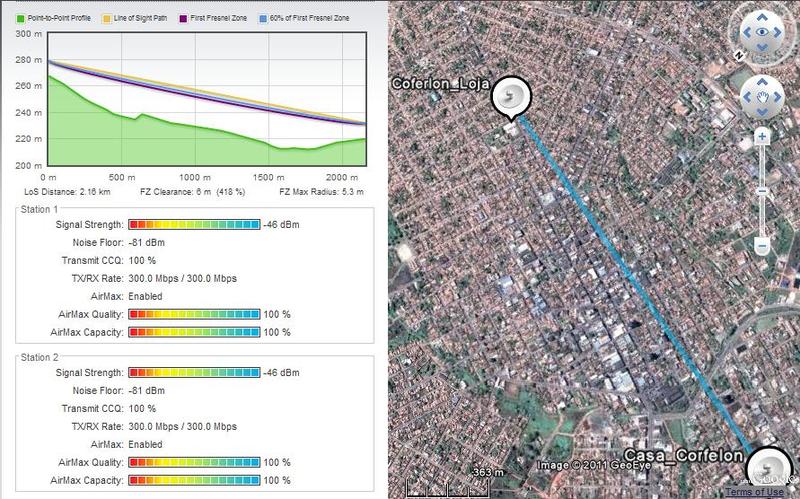Pan map down with move joystick bottom arrow
This screenshot has width=800, height=499.
[762, 112]
